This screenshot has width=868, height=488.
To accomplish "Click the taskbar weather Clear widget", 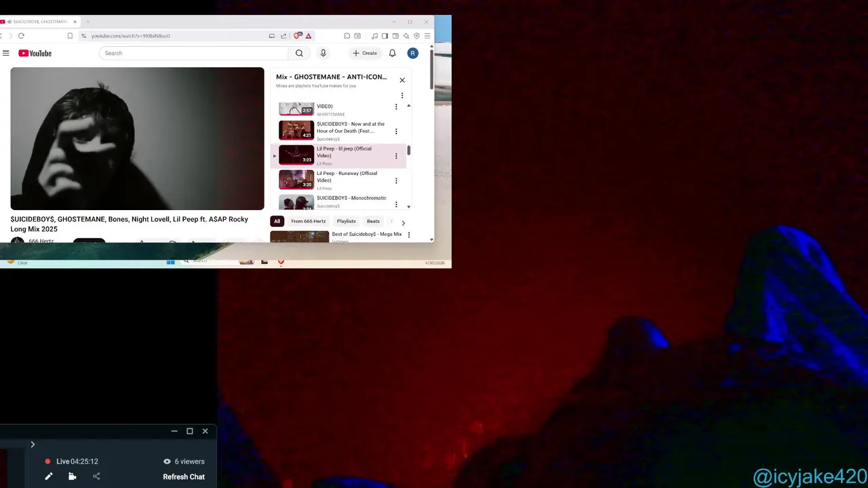I will coord(17,262).
